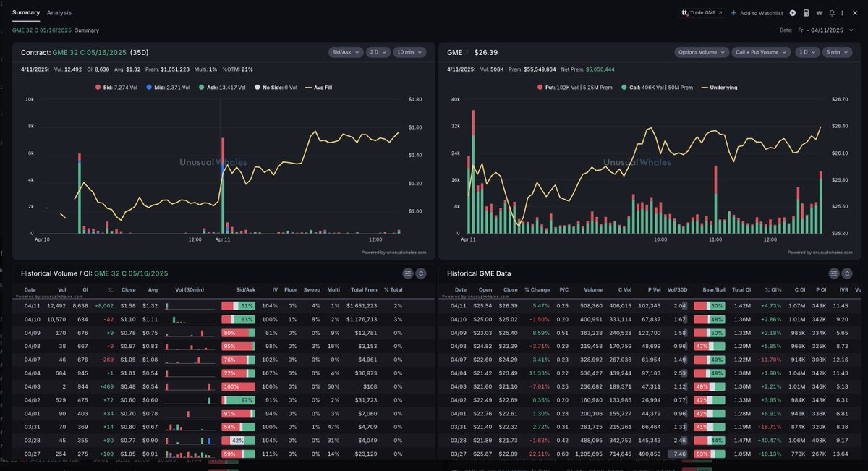Click the 97% Bid/Ask bar in 04/02 row
The height and width of the screenshot is (471, 868).
tap(238, 400)
